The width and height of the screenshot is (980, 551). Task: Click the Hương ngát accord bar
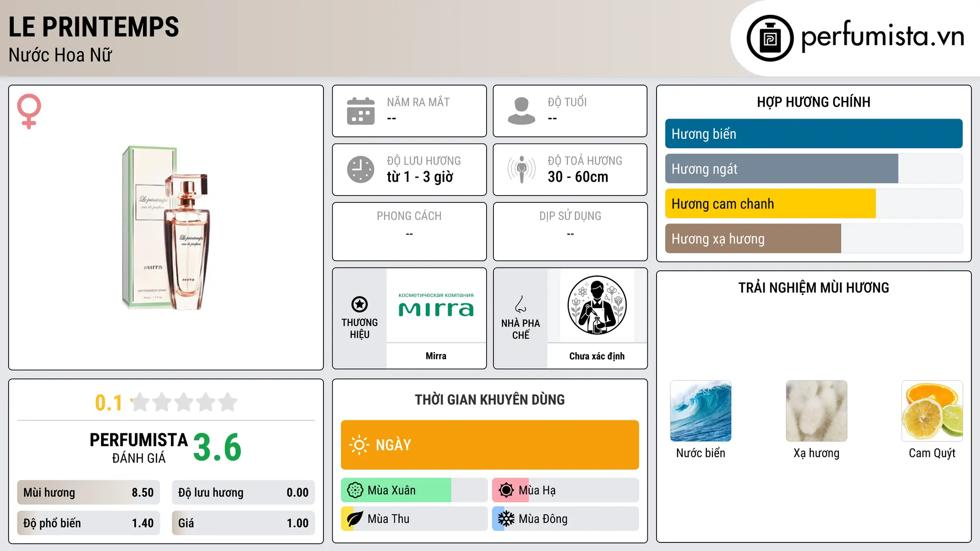(x=814, y=169)
